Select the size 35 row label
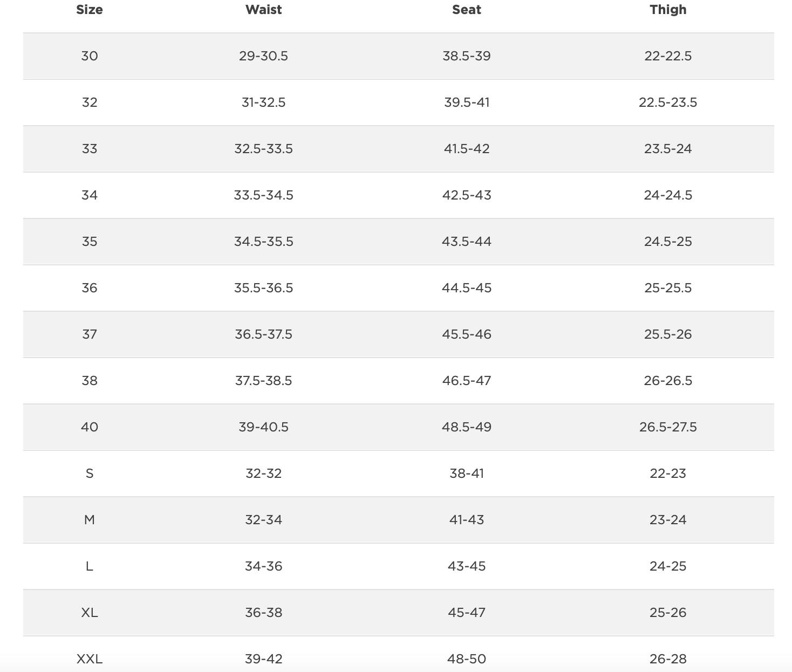 [x=90, y=242]
